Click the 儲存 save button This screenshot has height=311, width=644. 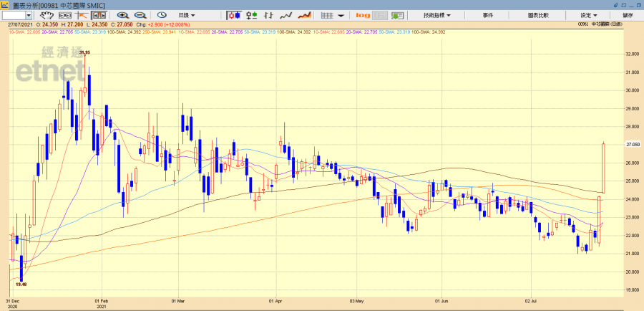pyautogui.click(x=628, y=15)
